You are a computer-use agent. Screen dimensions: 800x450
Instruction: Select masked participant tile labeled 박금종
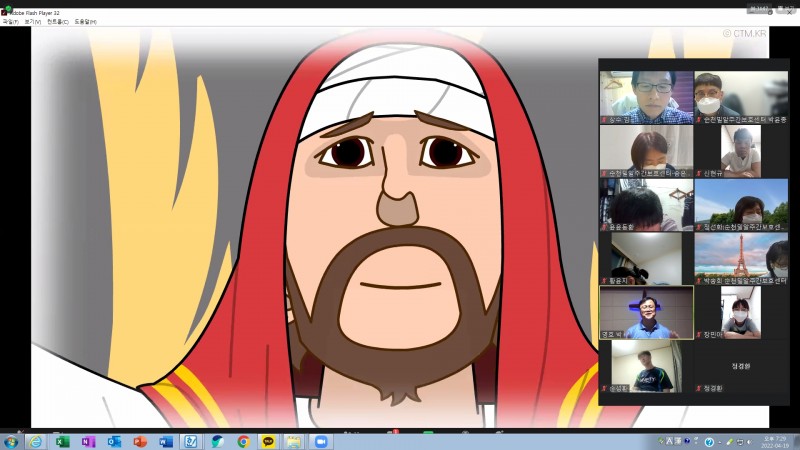click(741, 97)
